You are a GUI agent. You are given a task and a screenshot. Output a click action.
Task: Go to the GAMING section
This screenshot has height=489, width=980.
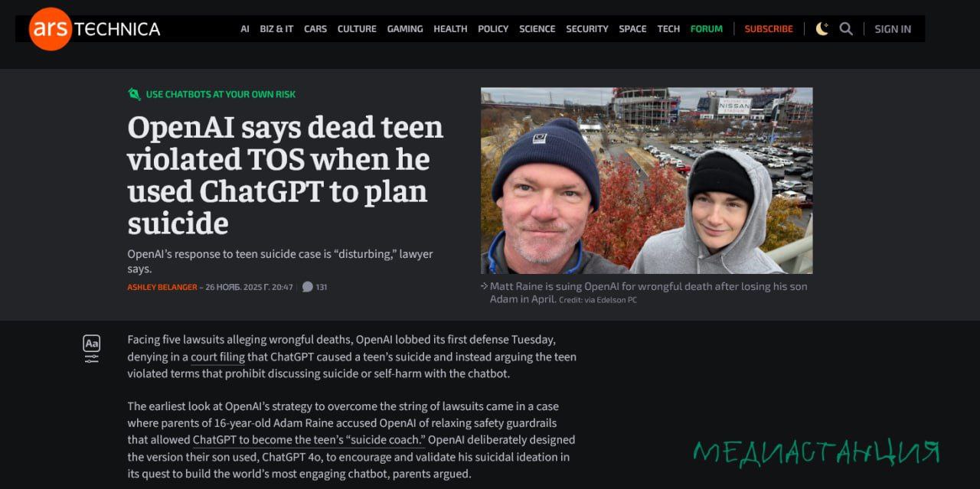[x=405, y=29]
